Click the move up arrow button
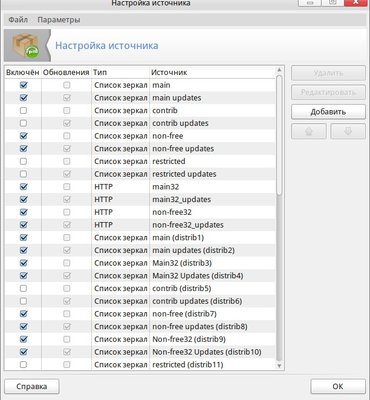 pyautogui.click(x=309, y=131)
